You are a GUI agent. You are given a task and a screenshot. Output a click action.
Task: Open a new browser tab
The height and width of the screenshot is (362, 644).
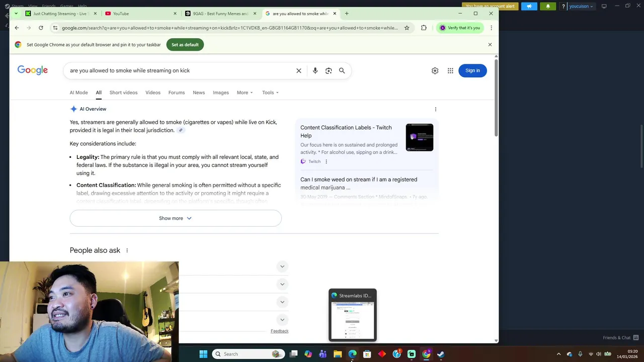point(347,14)
